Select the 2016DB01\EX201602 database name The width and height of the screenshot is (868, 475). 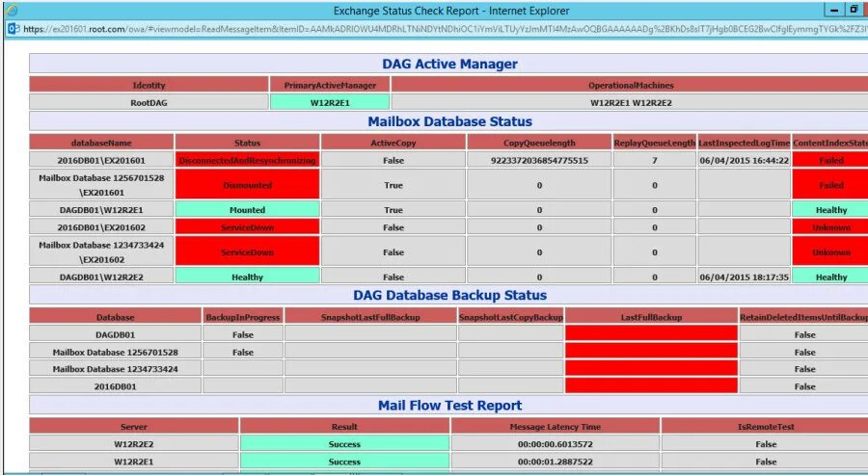pos(101,227)
